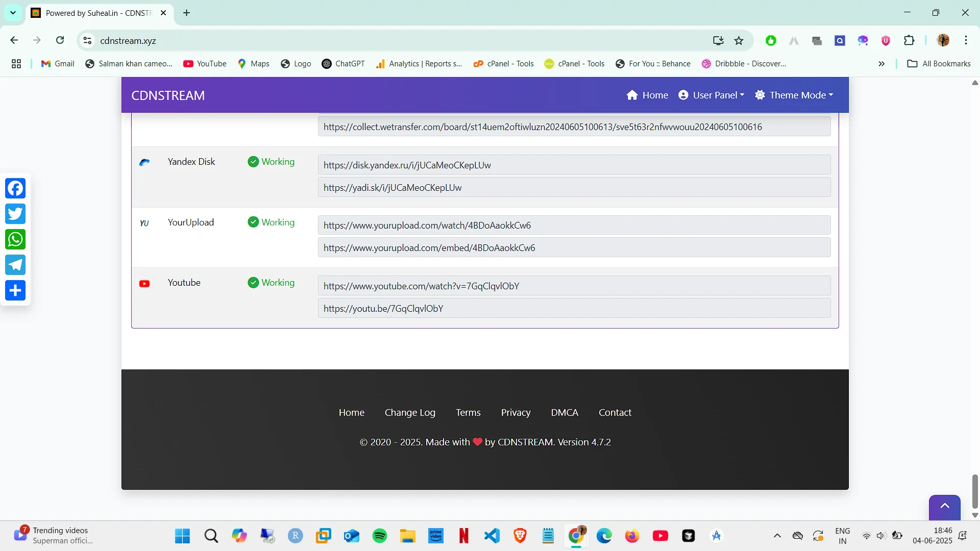Share via WhatsApp sidebar icon
Image resolution: width=980 pixels, height=551 pixels.
(x=15, y=239)
